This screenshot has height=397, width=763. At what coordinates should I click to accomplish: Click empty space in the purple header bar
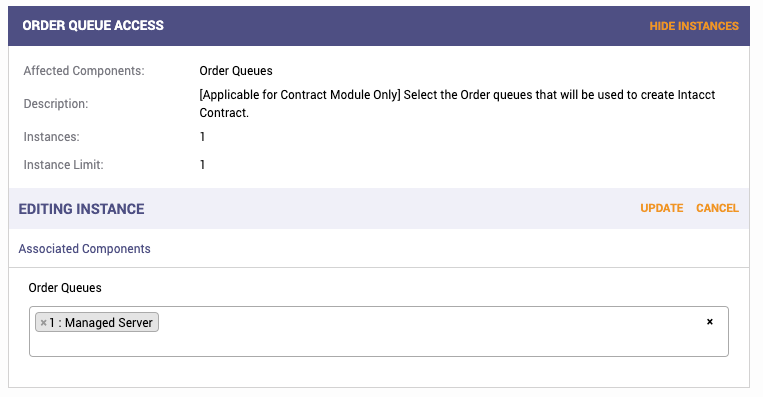tap(404, 26)
